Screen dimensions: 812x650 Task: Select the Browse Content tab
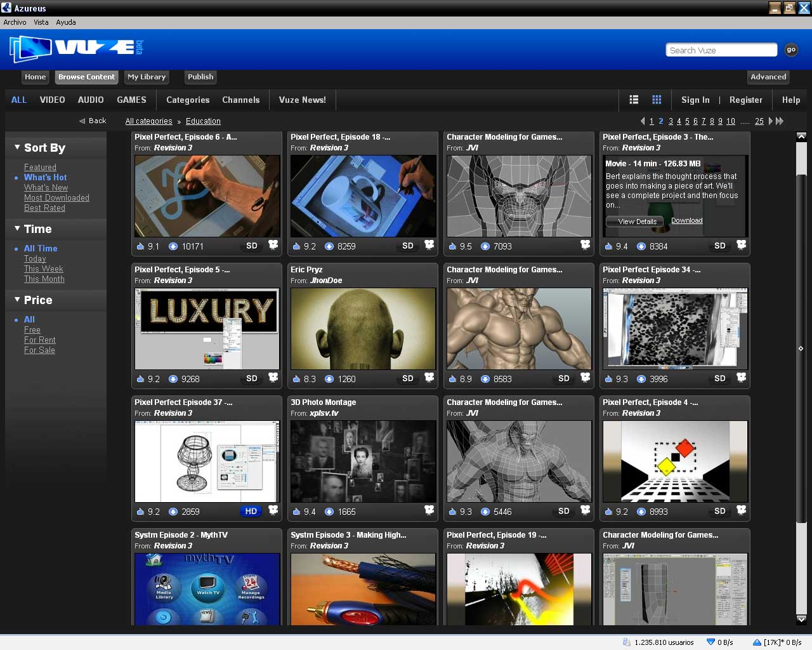[x=87, y=77]
